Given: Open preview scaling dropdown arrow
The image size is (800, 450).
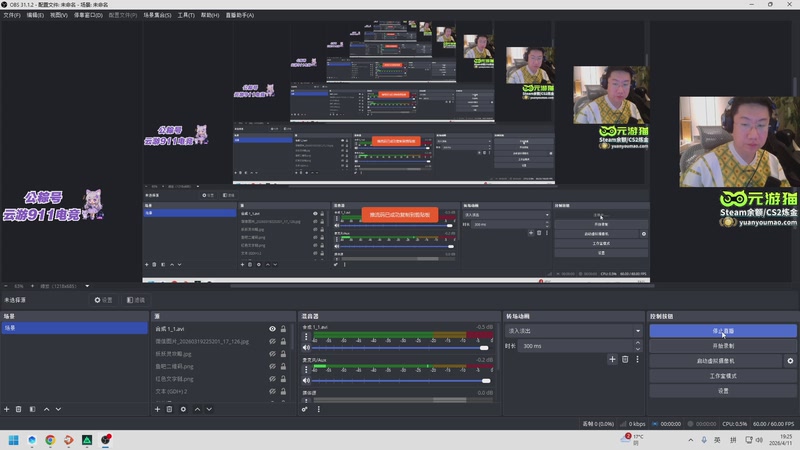Looking at the screenshot, I should [87, 286].
